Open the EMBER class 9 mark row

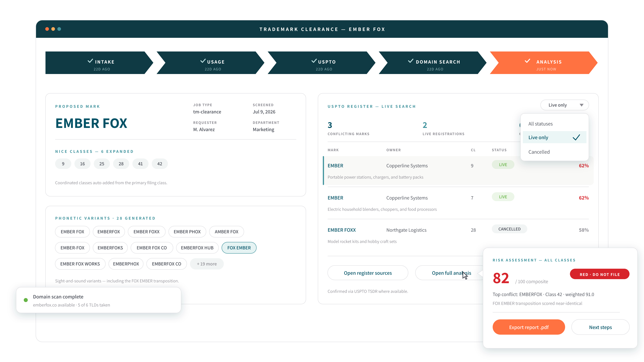[x=458, y=171]
